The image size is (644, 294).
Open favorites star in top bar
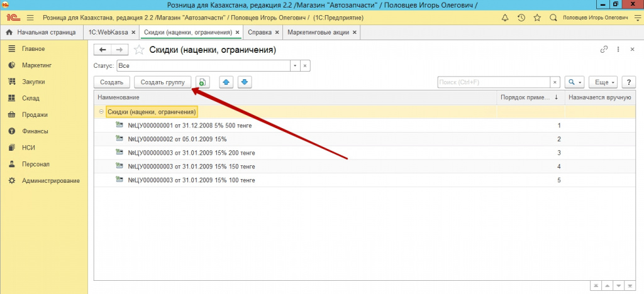click(537, 18)
